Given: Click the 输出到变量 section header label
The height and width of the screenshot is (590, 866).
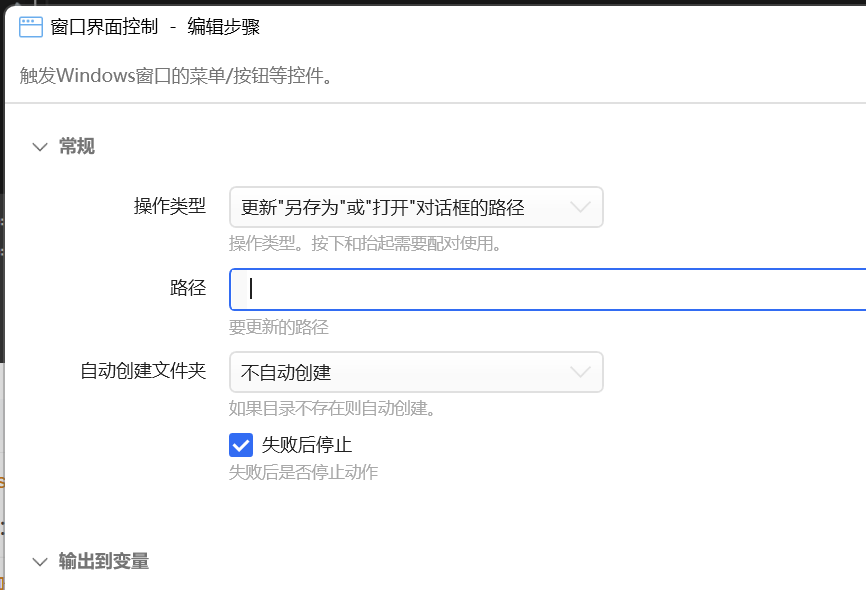Looking at the screenshot, I should 104,561.
